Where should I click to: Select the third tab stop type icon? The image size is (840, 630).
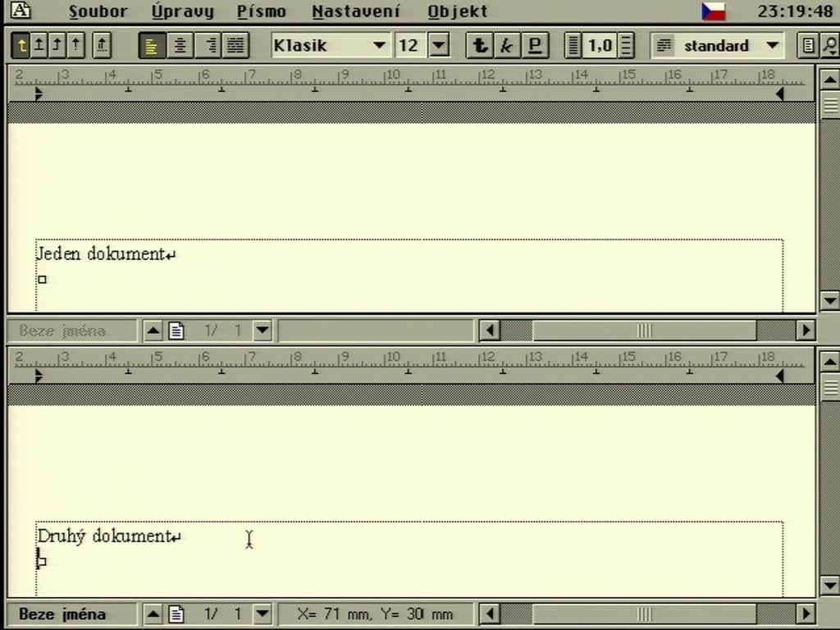[57, 46]
